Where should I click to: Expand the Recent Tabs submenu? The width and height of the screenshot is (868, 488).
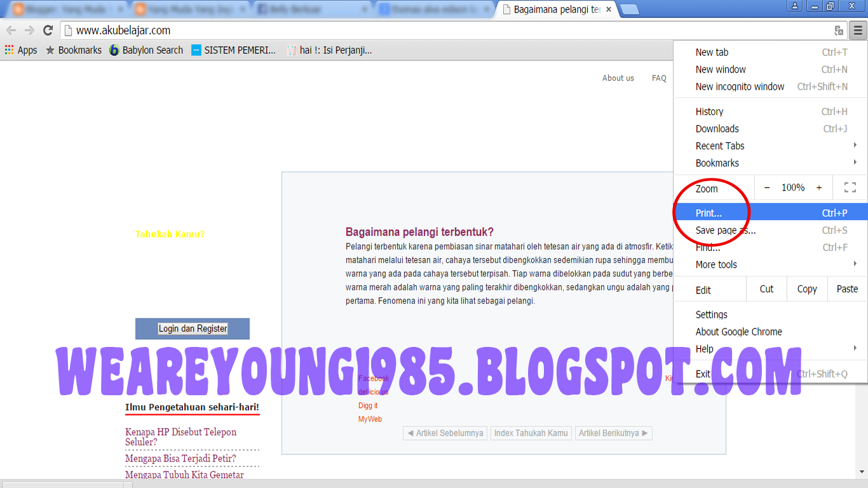(x=770, y=146)
